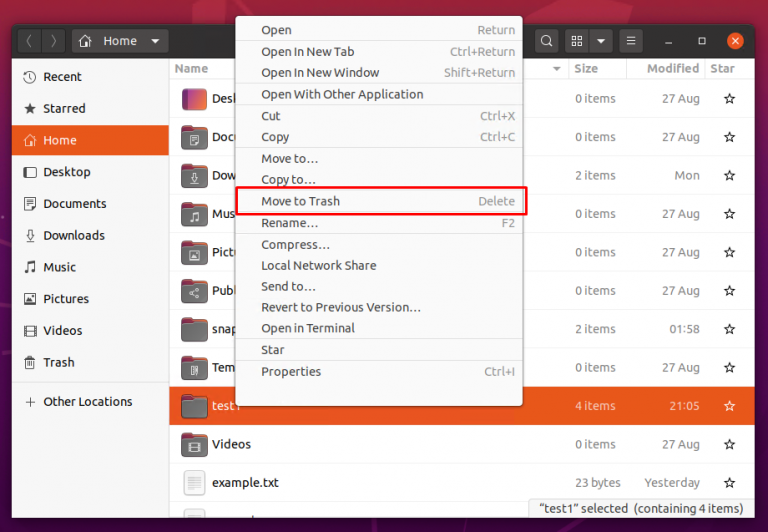768x532 pixels.
Task: Select Move to Trash
Action: pyautogui.click(x=379, y=201)
